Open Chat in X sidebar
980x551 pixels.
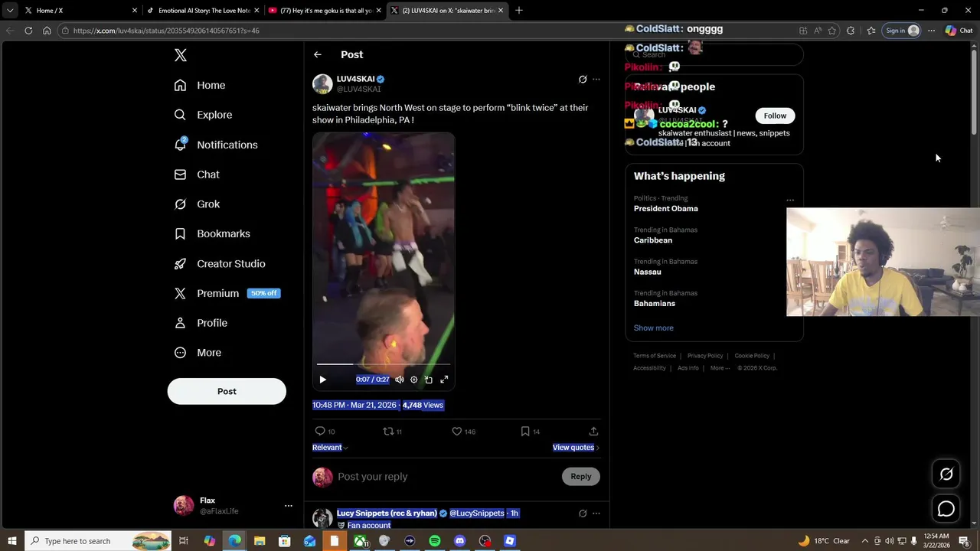point(197,174)
